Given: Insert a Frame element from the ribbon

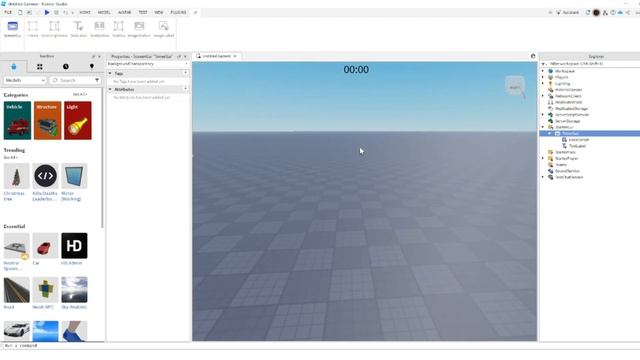Looking at the screenshot, I should click(33, 29).
